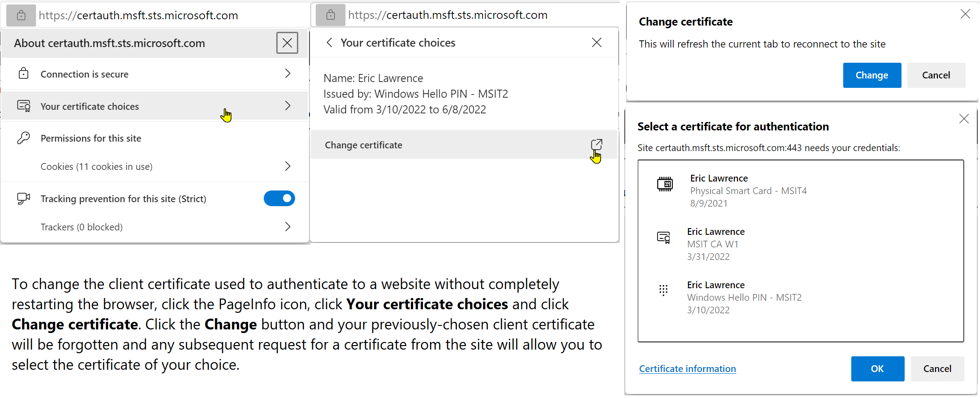Open Your certificate choices menu entry
The height and width of the screenshot is (398, 980).
(x=155, y=106)
